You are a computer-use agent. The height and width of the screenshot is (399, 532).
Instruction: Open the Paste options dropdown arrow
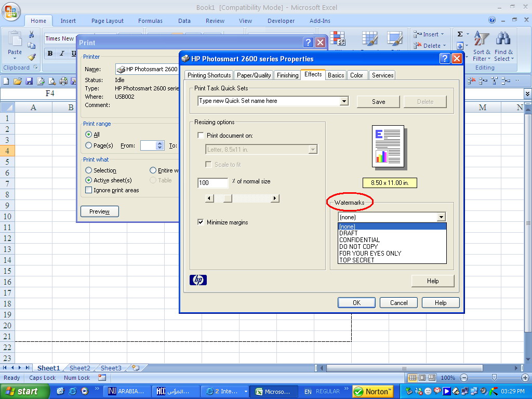pyautogui.click(x=15, y=59)
